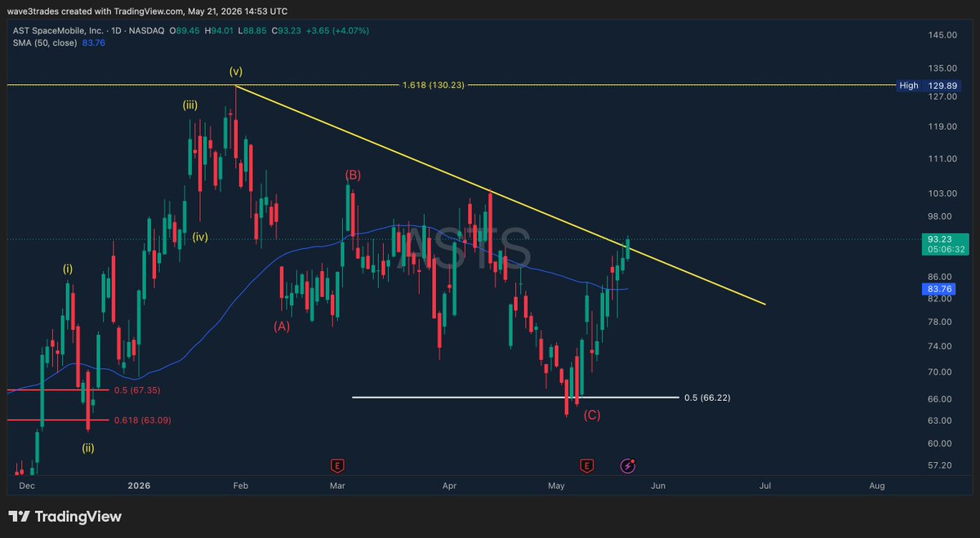Click the purple lightning event marker

pyautogui.click(x=626, y=465)
